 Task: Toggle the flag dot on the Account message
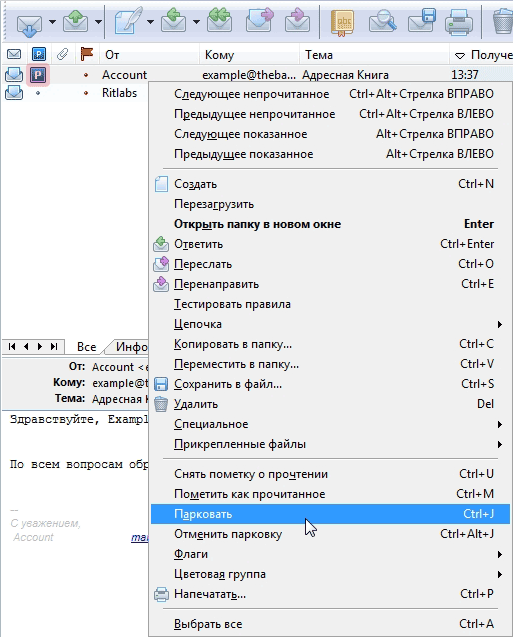tap(86, 75)
